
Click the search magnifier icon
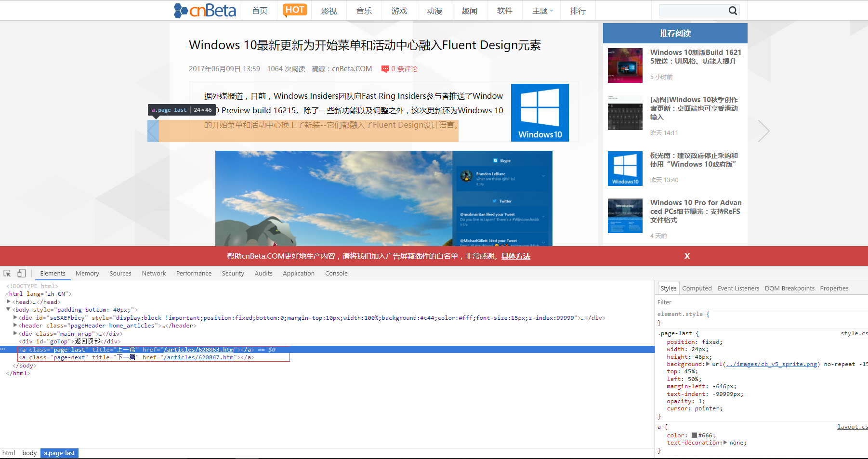pos(732,11)
